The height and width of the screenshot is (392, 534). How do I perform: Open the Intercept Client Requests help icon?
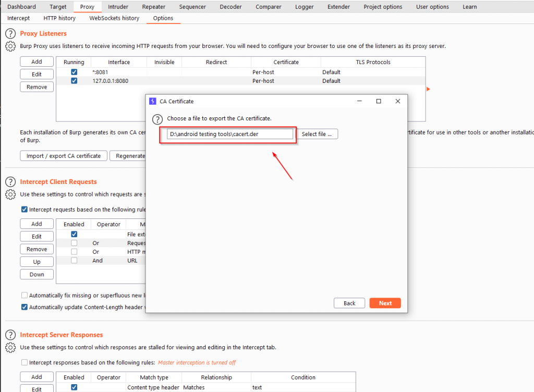pos(10,182)
